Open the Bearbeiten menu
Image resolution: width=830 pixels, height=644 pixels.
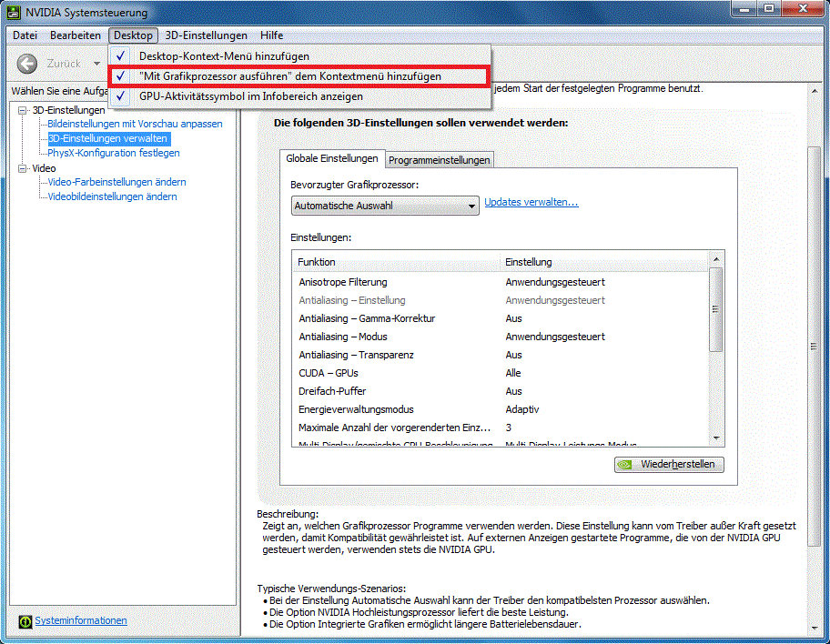pyautogui.click(x=76, y=35)
